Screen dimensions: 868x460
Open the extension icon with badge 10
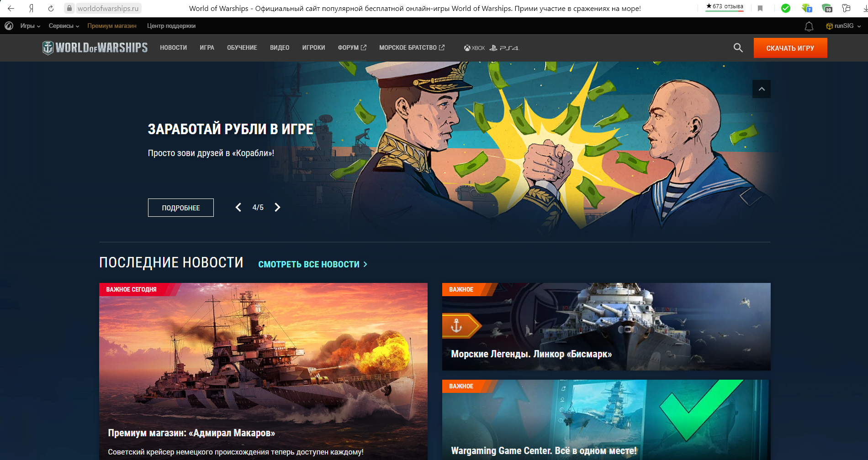827,8
